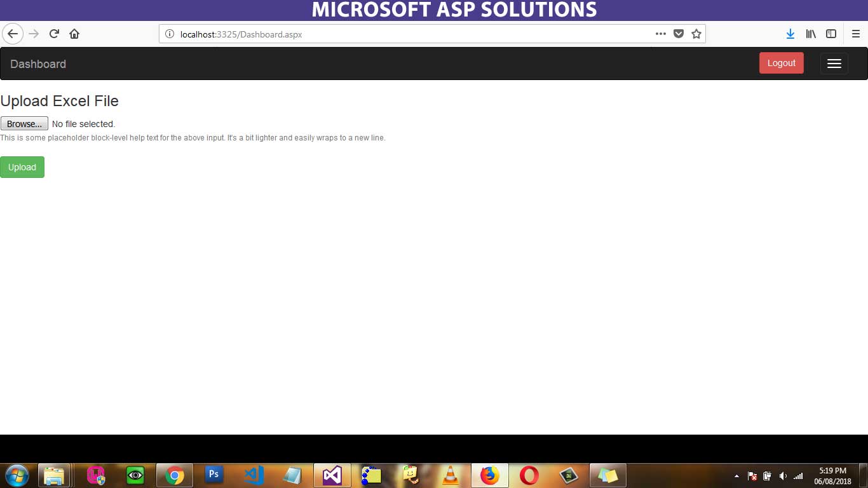The height and width of the screenshot is (488, 868).
Task: Switch to Google Chrome in taskbar
Action: 175,475
